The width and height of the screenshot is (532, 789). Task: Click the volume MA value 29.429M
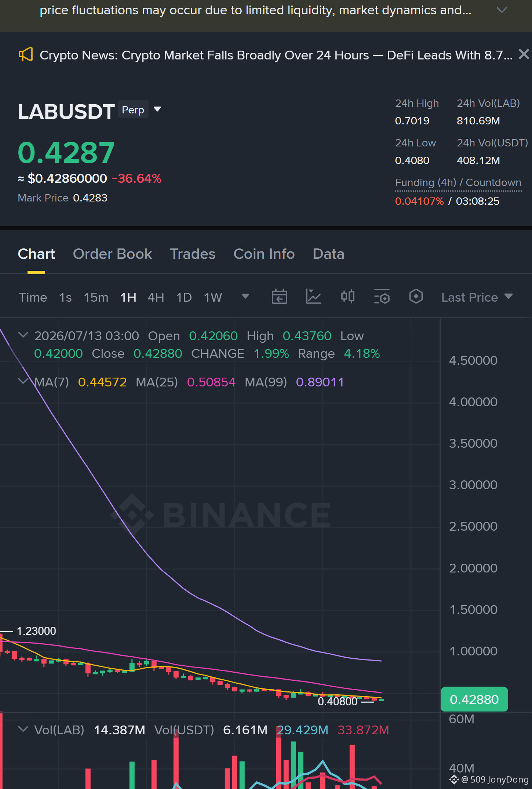coord(302,730)
